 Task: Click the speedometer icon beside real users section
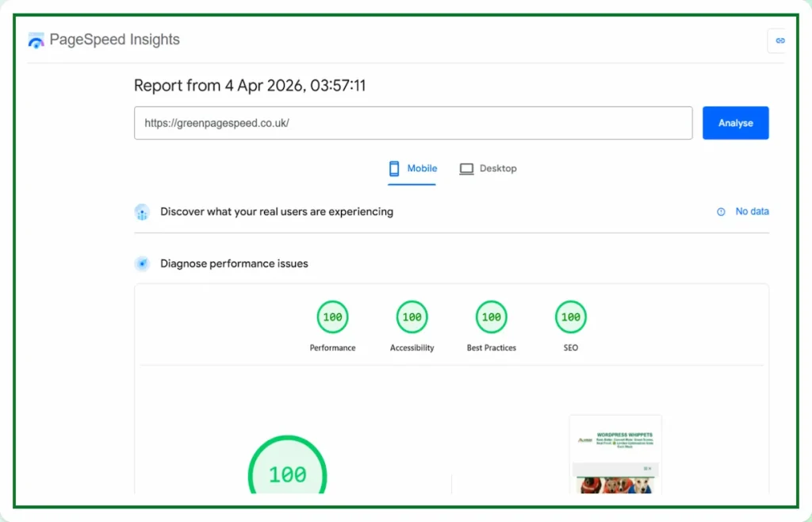[142, 212]
